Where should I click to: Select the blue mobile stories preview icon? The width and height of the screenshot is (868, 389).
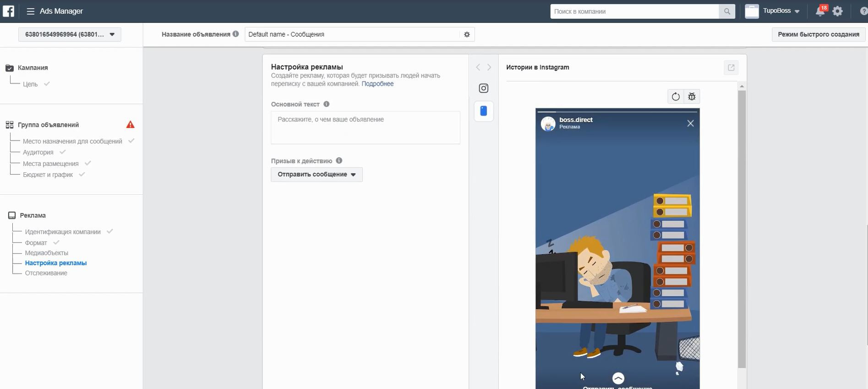483,111
